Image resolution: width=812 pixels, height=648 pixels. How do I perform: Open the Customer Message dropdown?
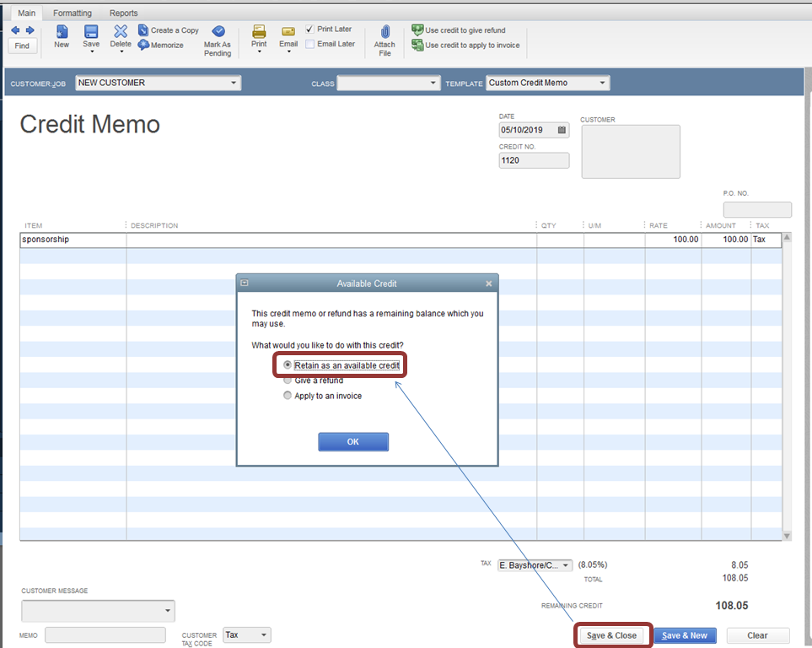click(x=168, y=611)
